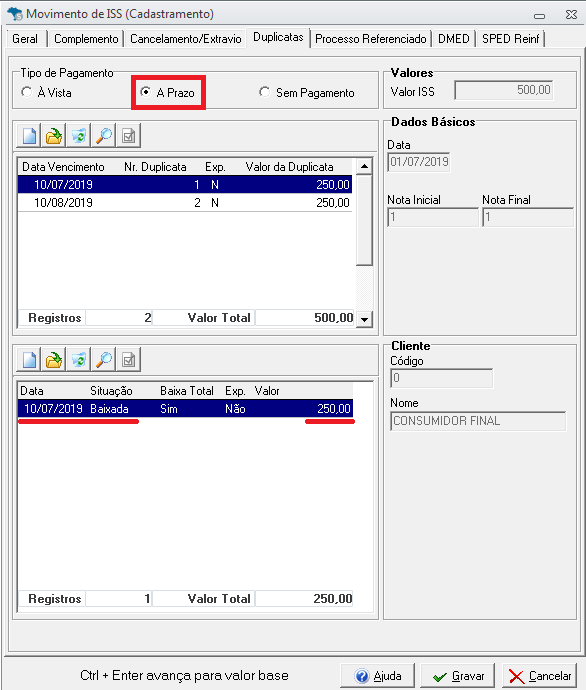Select the A Prazo radio button
Screen dimensions: 586x690
pyautogui.click(x=167, y=92)
